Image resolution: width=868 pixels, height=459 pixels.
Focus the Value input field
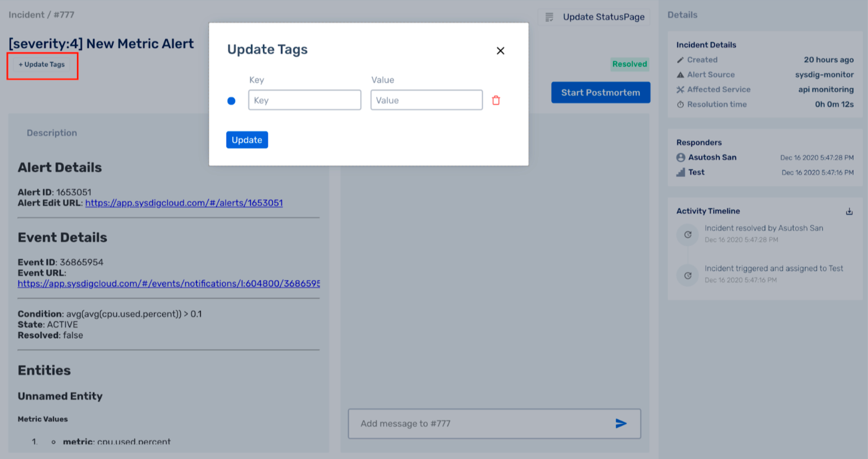(x=426, y=100)
